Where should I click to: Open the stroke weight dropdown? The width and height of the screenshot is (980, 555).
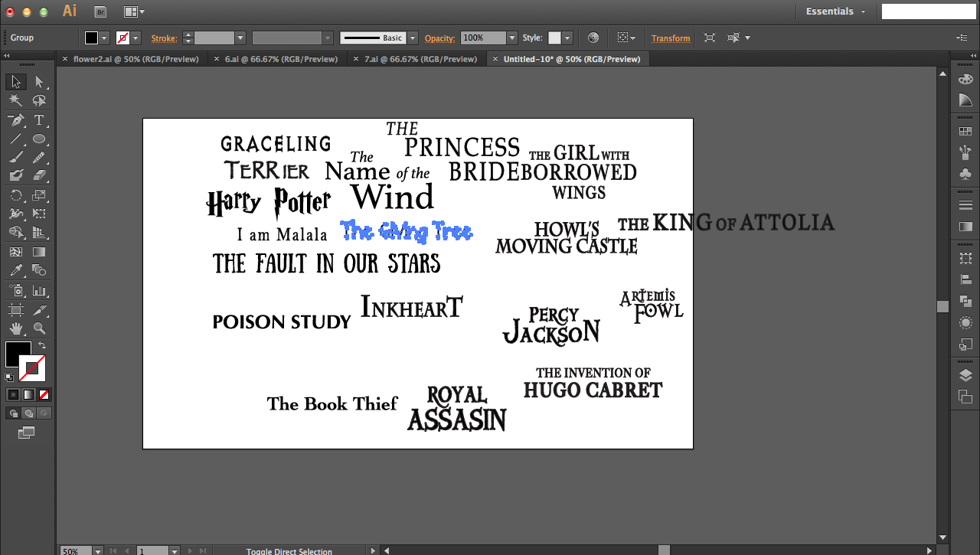[x=240, y=38]
